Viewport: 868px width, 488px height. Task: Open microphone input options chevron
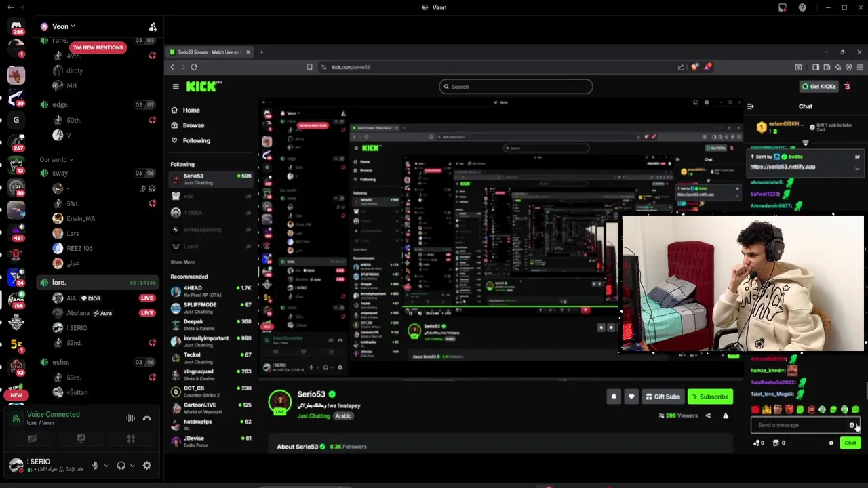[106, 466]
